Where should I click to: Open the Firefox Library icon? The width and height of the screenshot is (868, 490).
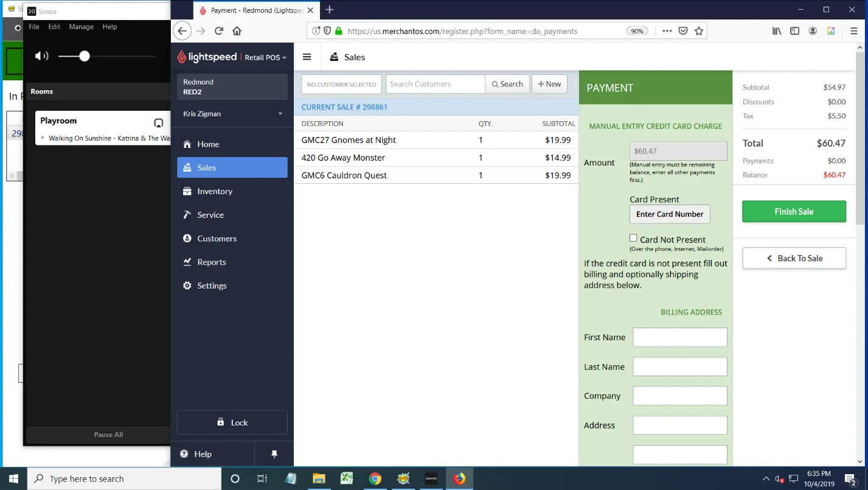coord(777,31)
